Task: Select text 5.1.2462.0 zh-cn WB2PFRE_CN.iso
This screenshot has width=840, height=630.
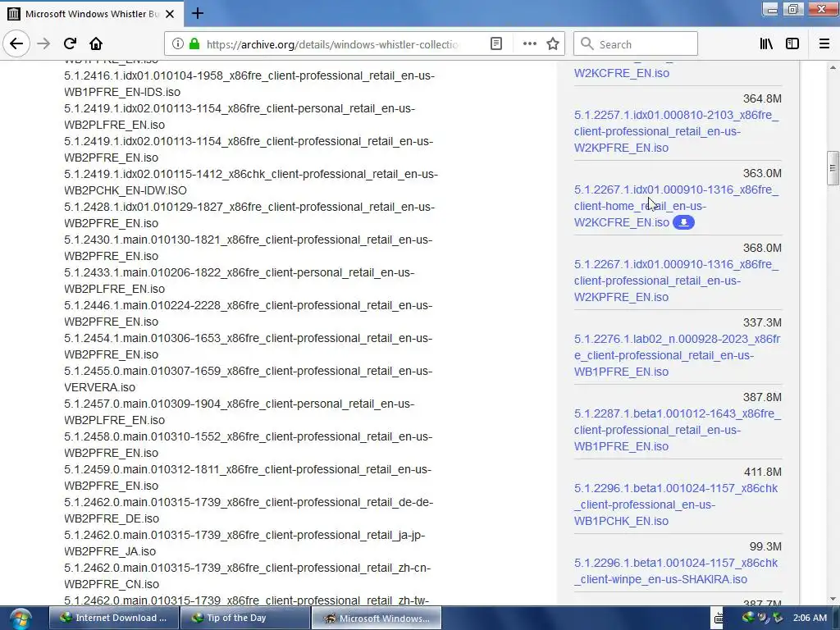Action: point(247,576)
